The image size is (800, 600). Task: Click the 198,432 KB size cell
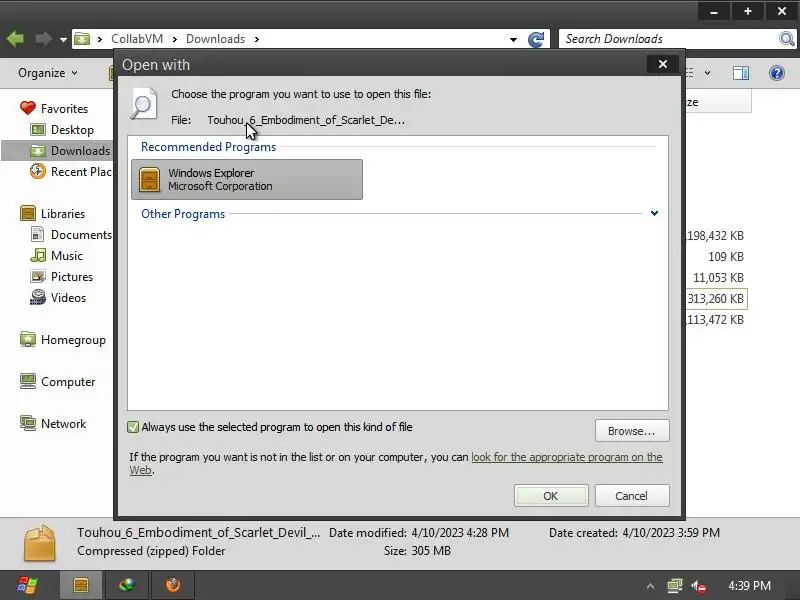715,236
